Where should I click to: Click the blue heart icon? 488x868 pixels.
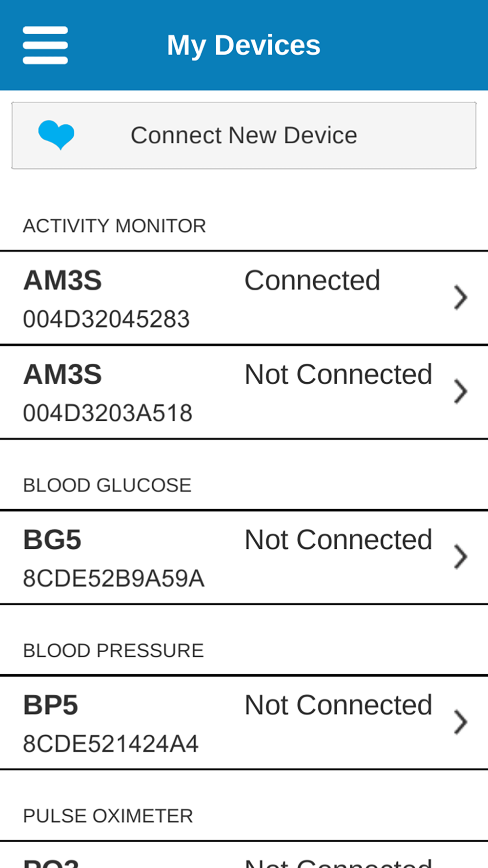[x=57, y=135]
